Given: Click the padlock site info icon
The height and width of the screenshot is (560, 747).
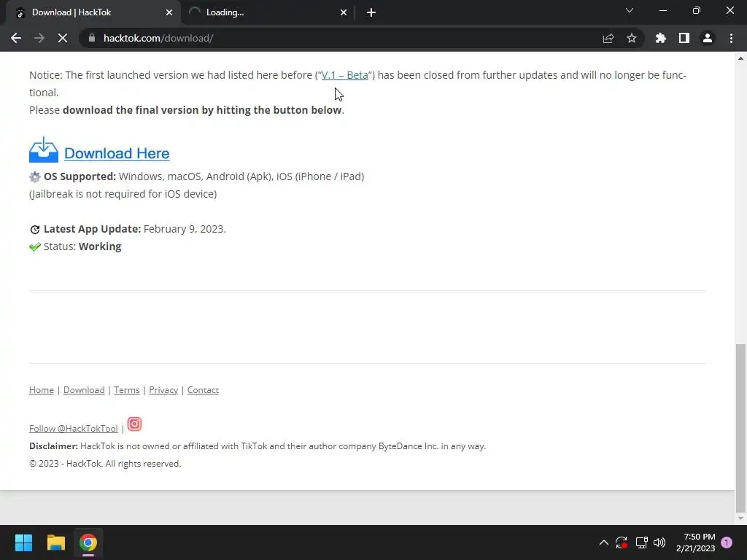Looking at the screenshot, I should click(92, 38).
